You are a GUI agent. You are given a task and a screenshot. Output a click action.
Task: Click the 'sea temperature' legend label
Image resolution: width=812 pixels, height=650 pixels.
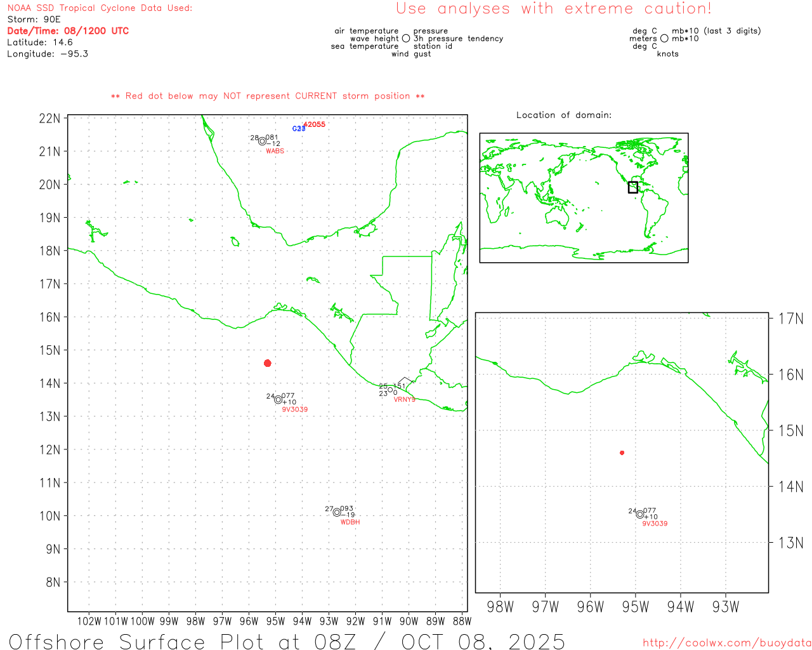pos(365,46)
